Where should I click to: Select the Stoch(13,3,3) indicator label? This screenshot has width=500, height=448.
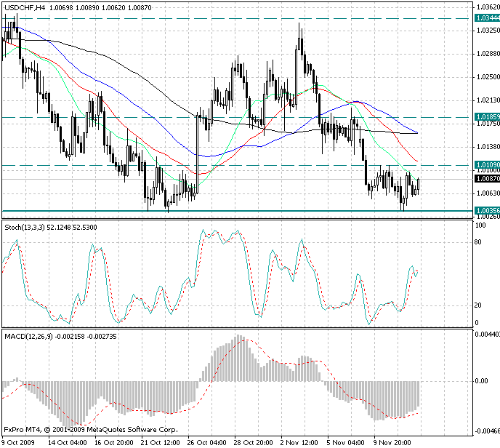click(27, 228)
